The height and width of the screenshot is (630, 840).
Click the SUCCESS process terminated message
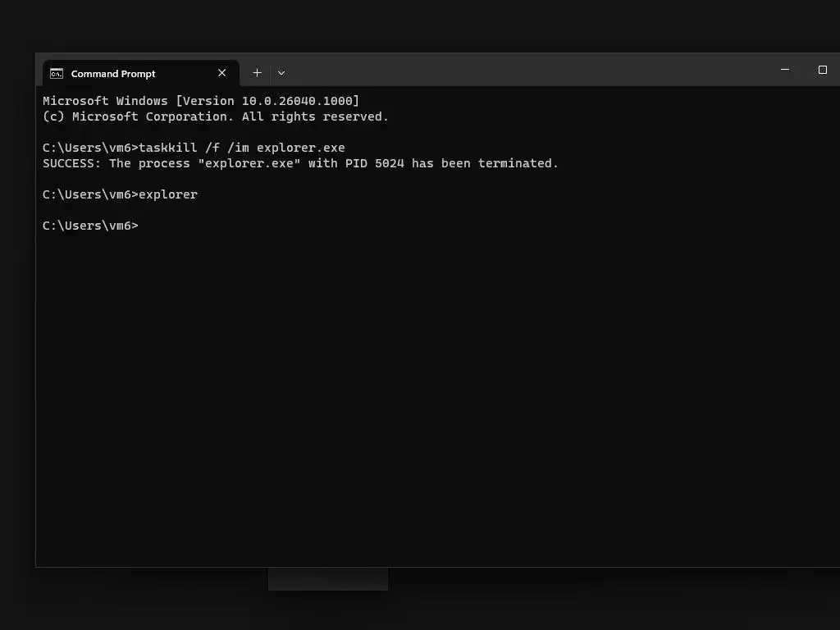[x=300, y=163]
